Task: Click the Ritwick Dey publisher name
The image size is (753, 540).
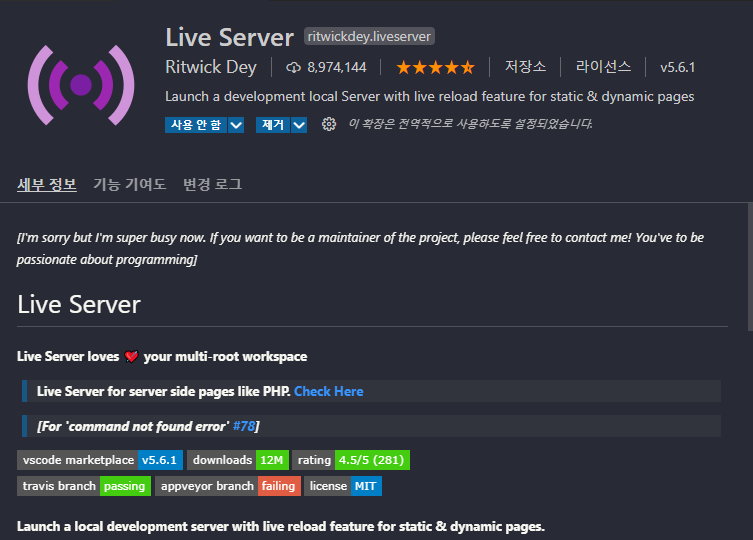Action: pyautogui.click(x=211, y=67)
